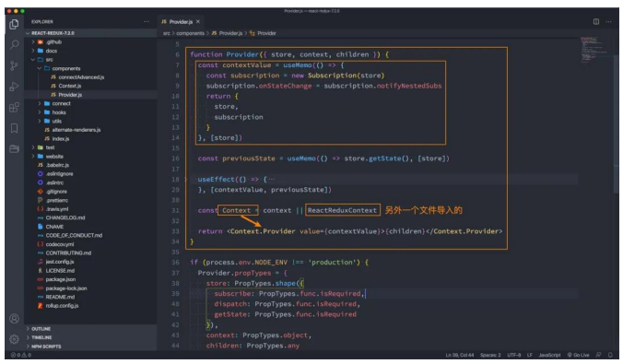
Task: Click Spaces: 2 indentation setting
Action: (490, 355)
